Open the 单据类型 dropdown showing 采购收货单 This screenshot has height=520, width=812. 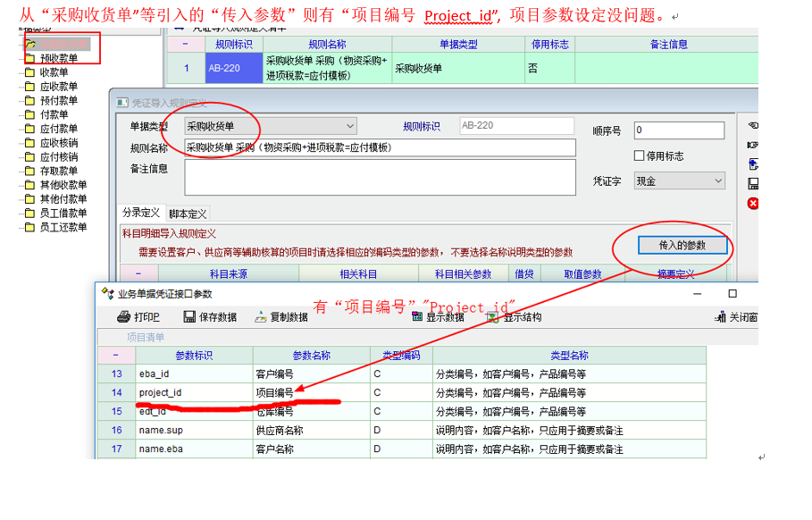pyautogui.click(x=270, y=126)
